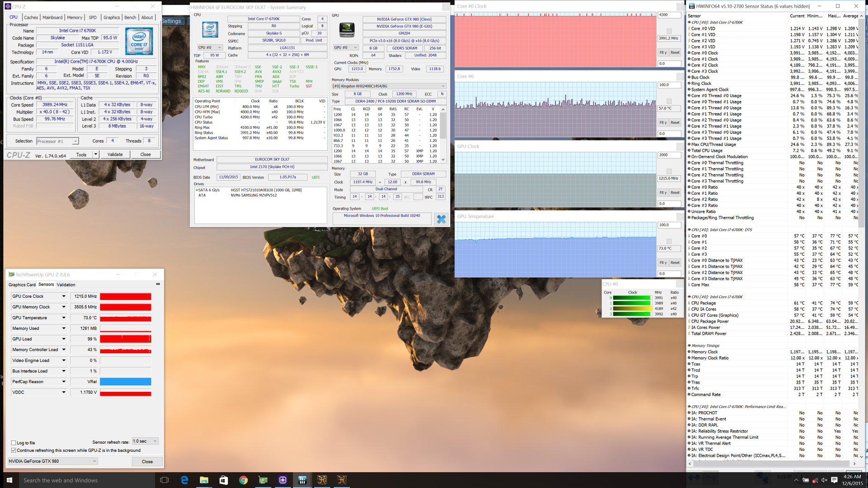This screenshot has height=488, width=868.
Task: Click the HWiNFO64 Sensor Status title icon
Action: (692, 6)
